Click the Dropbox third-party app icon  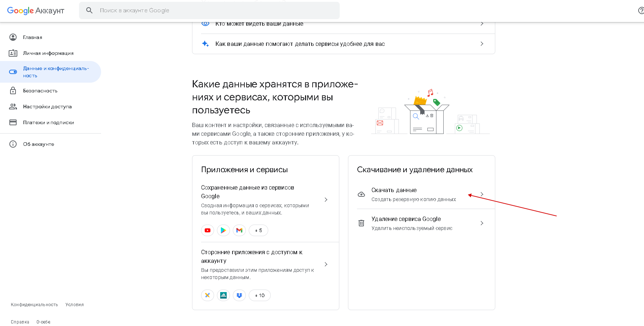point(239,295)
